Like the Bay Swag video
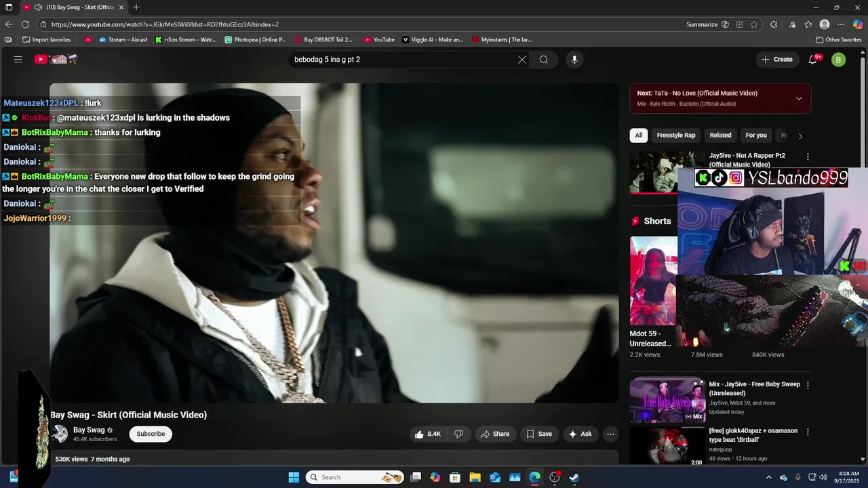Screen dimensions: 868x488 pos(428,434)
